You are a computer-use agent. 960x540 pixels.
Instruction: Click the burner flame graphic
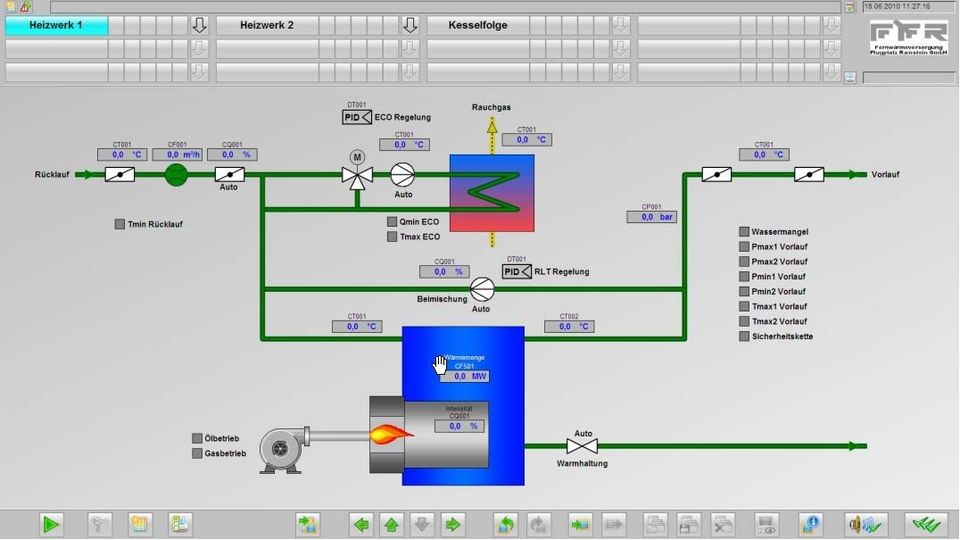(x=391, y=435)
